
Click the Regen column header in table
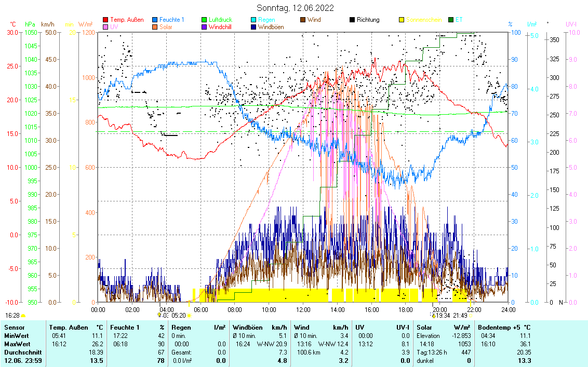tap(181, 328)
